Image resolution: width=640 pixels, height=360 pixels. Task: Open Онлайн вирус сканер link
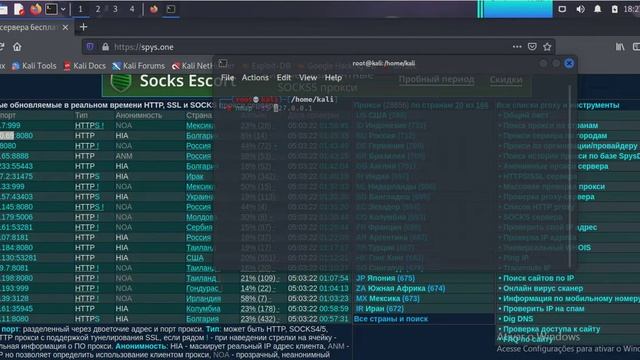pos(543,288)
